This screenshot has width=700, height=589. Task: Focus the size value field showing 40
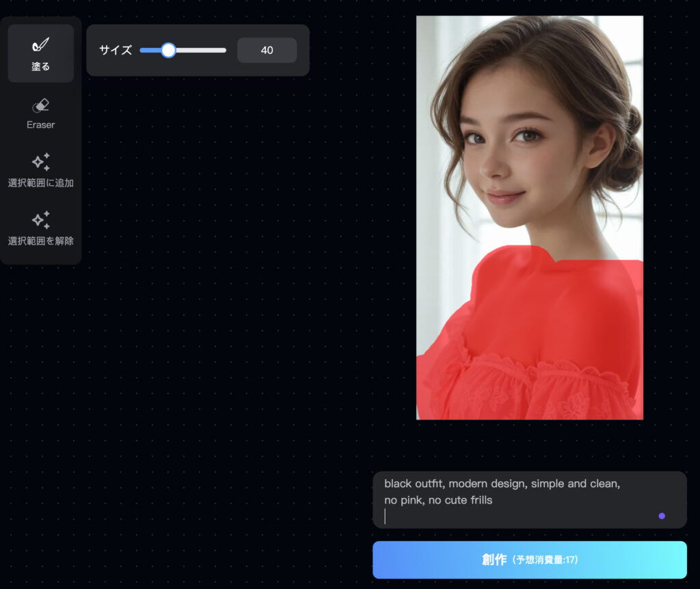click(267, 51)
